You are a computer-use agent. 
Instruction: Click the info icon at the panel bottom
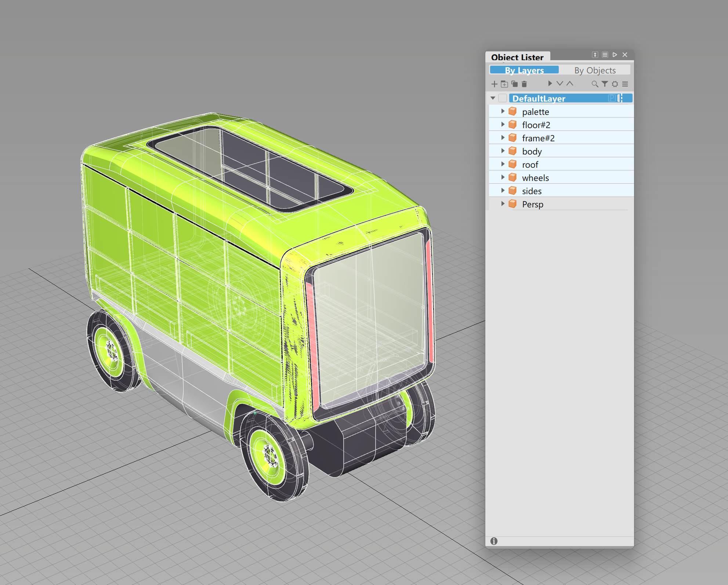click(494, 541)
